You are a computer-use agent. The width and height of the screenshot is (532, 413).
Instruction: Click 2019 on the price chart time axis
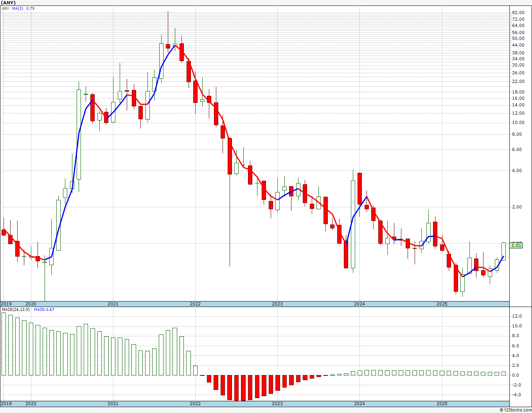click(x=6, y=304)
